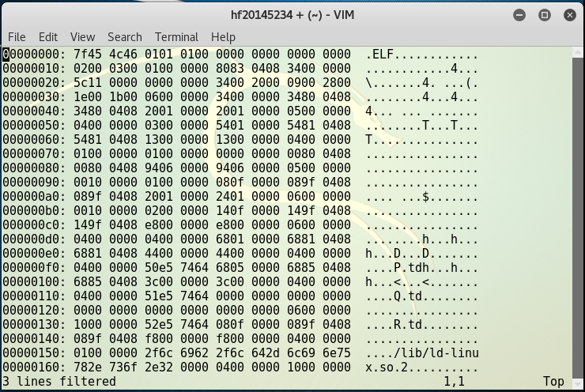Click hex value 4400 after 0408 in row 000000e0

click(159, 253)
